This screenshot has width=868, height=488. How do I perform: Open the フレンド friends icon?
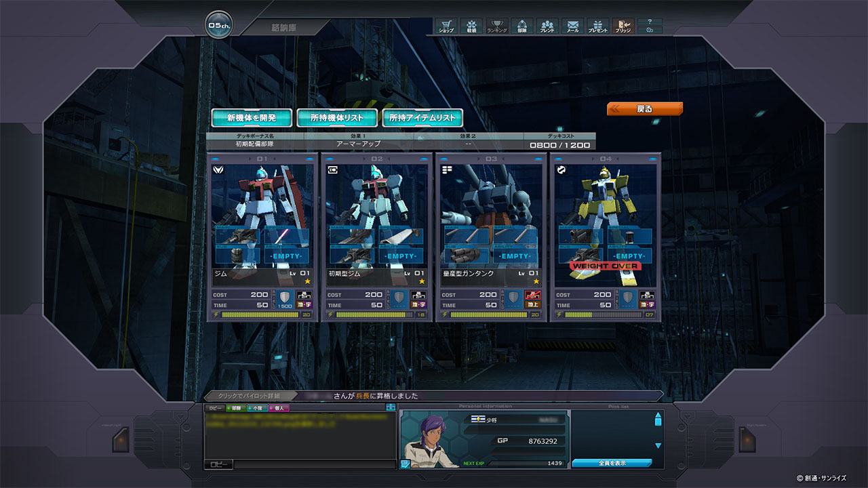tap(547, 26)
